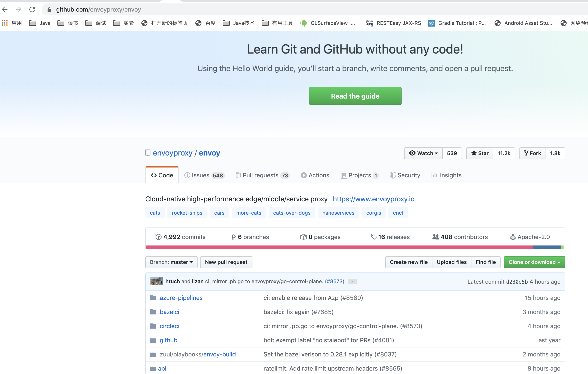Reload the page using the refresh icon

(32, 9)
